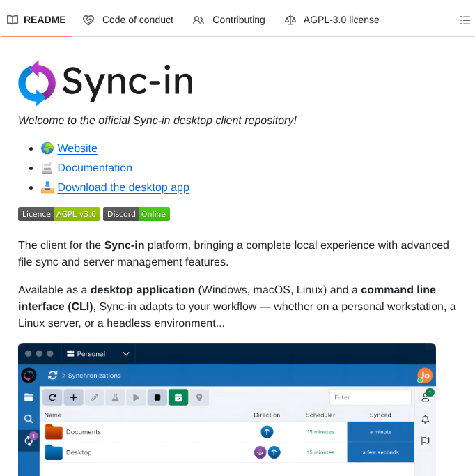Image resolution: width=475 pixels, height=476 pixels.
Task: Click the Desktop folder icon
Action: pos(54,452)
